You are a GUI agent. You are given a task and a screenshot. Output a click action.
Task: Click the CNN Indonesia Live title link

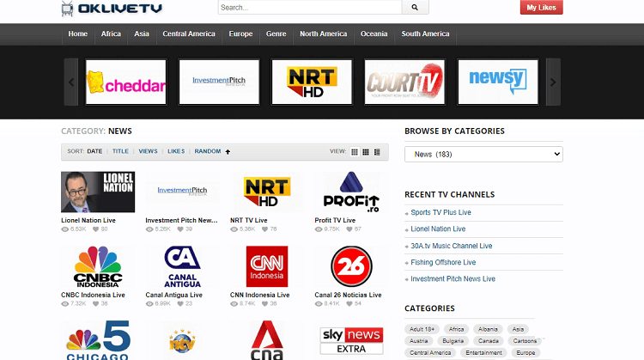coord(259,295)
